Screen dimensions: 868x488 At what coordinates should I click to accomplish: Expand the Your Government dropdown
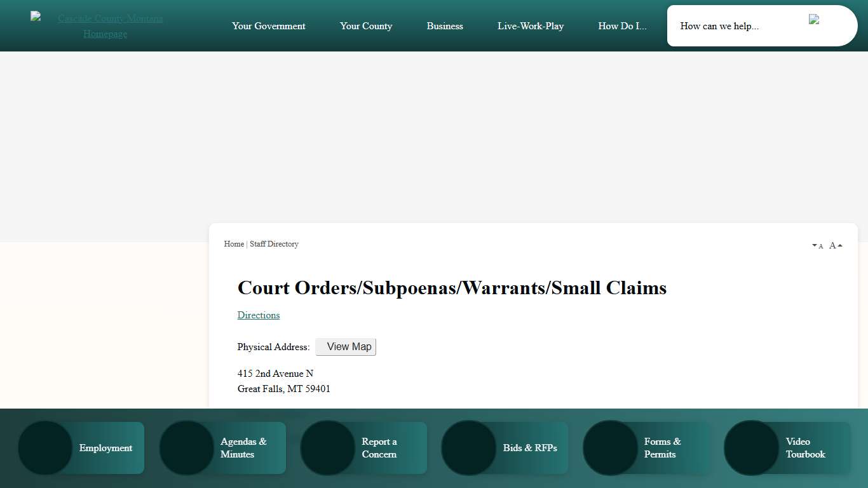pos(268,26)
